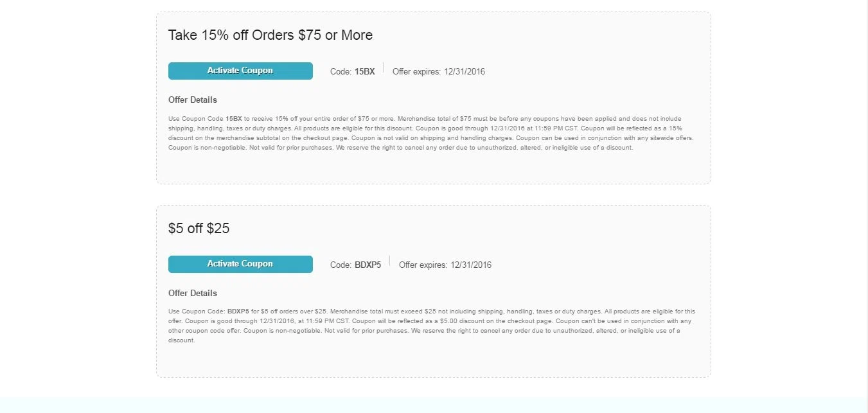Click the '$5 off $25' offer title
The image size is (868, 413).
tap(199, 229)
